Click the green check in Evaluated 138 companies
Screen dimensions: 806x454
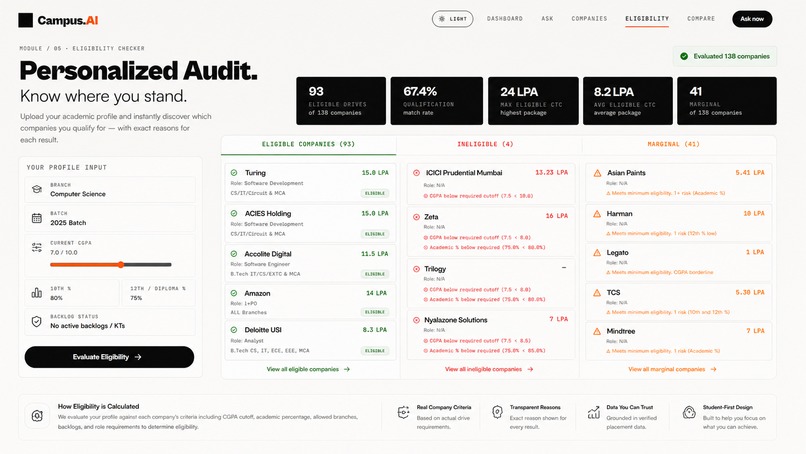(684, 57)
